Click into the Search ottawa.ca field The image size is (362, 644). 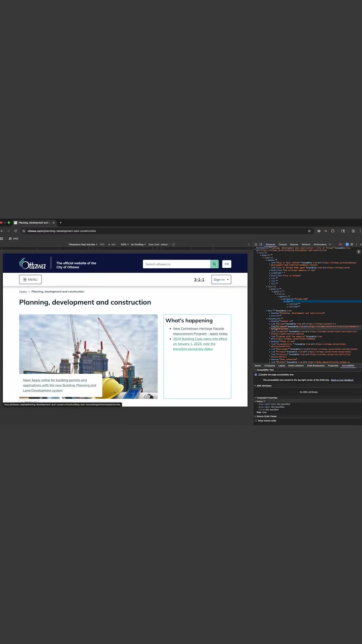(177, 264)
